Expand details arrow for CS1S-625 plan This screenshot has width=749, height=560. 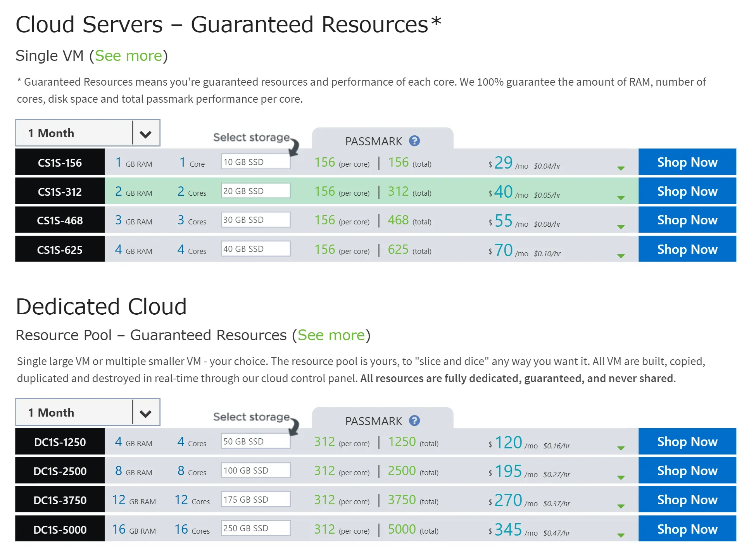point(621,256)
